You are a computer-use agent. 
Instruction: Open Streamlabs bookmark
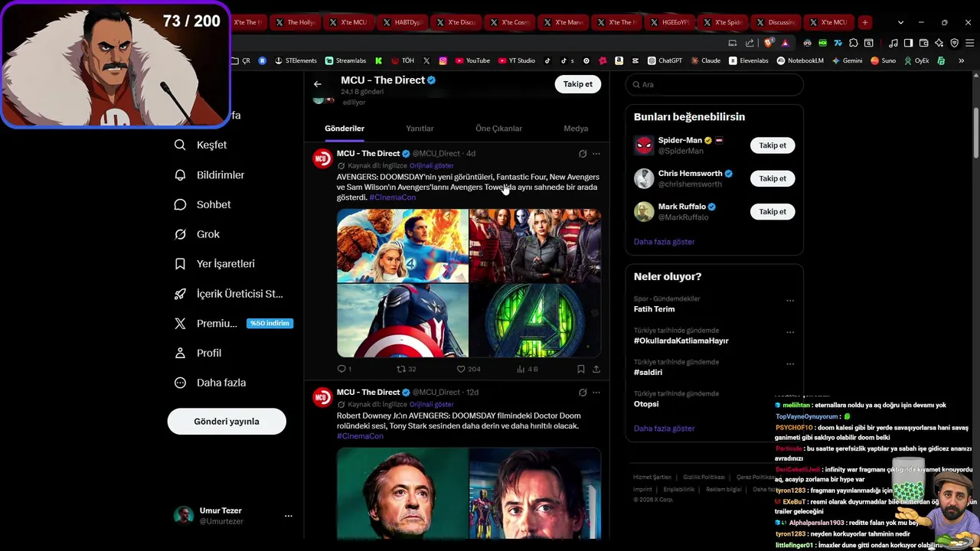click(345, 60)
